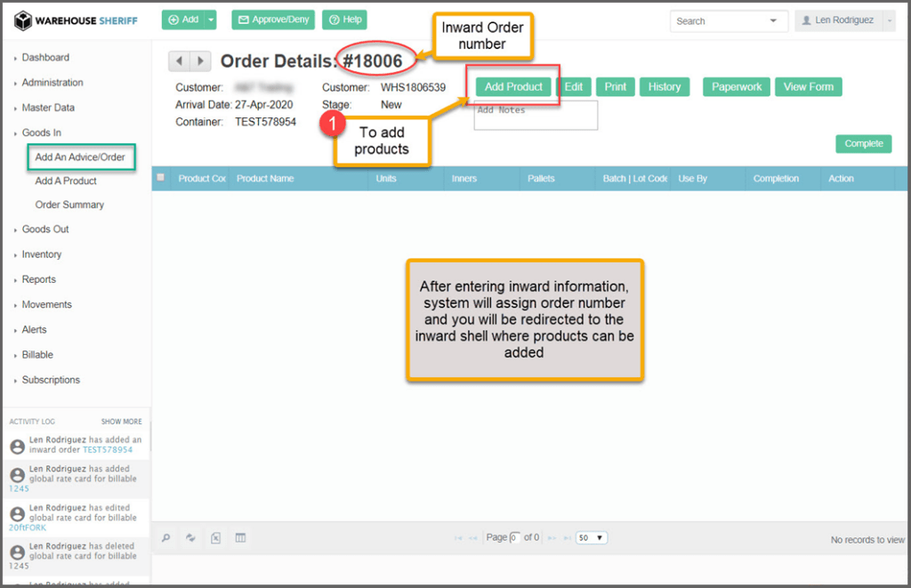Click the search magnifier icon in grid footer

coord(165,538)
